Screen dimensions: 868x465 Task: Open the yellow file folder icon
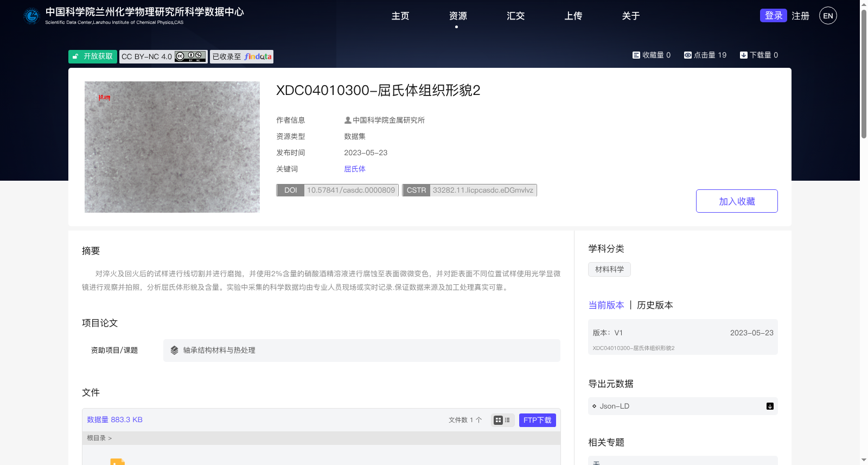tap(118, 461)
